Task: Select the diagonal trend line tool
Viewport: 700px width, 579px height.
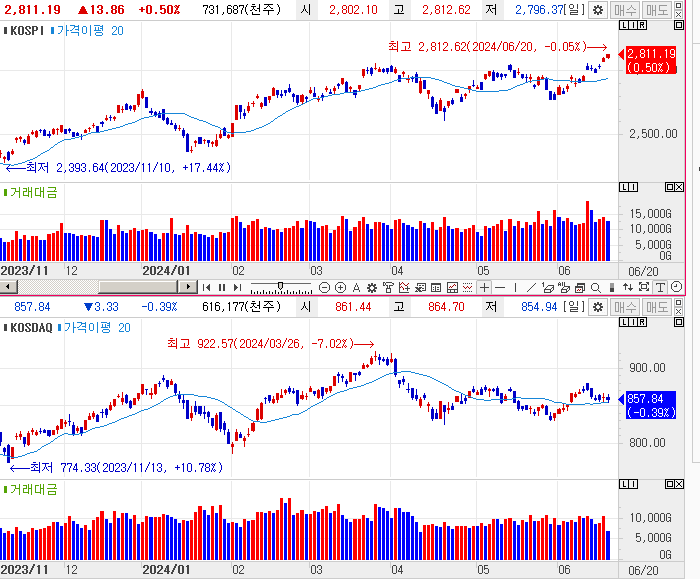Action: click(531, 287)
